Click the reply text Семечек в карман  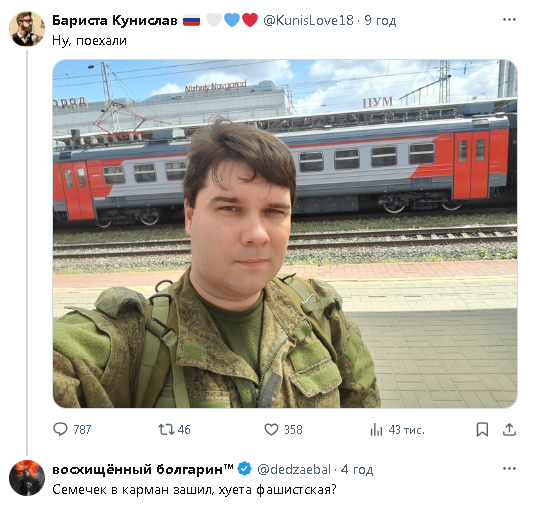click(x=110, y=490)
